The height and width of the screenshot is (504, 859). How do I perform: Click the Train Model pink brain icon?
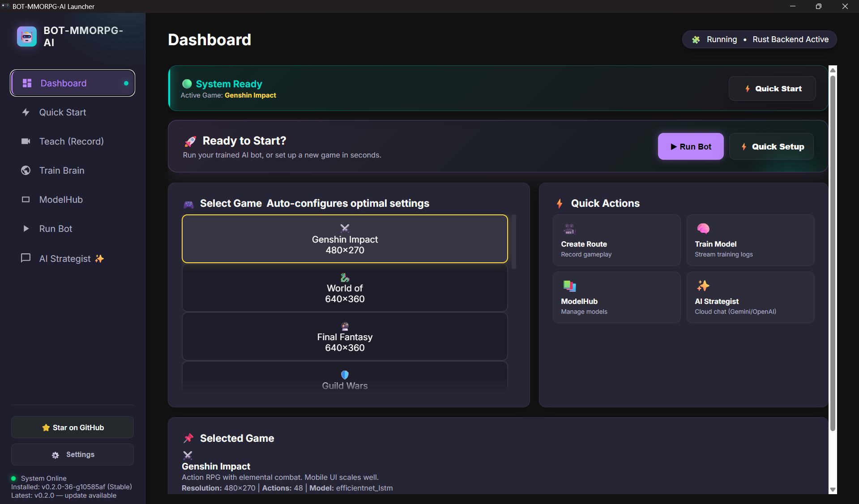703,229
